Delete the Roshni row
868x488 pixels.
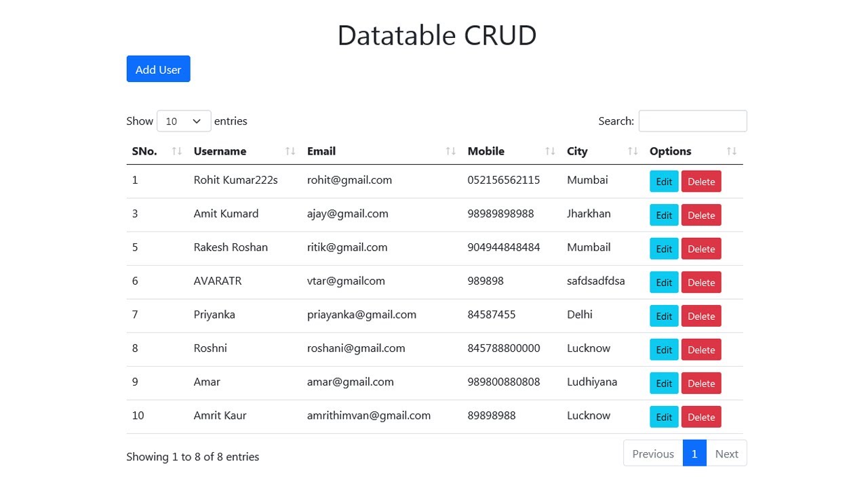(701, 350)
